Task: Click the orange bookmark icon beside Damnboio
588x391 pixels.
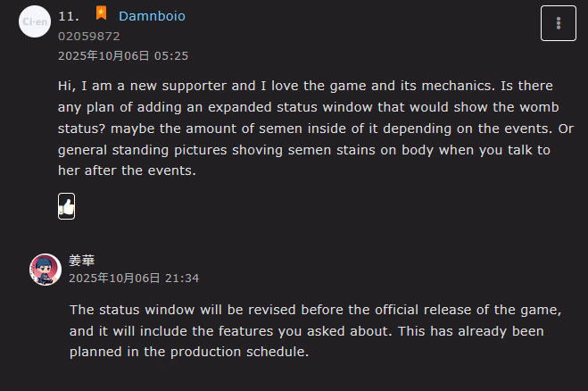Action: point(101,14)
